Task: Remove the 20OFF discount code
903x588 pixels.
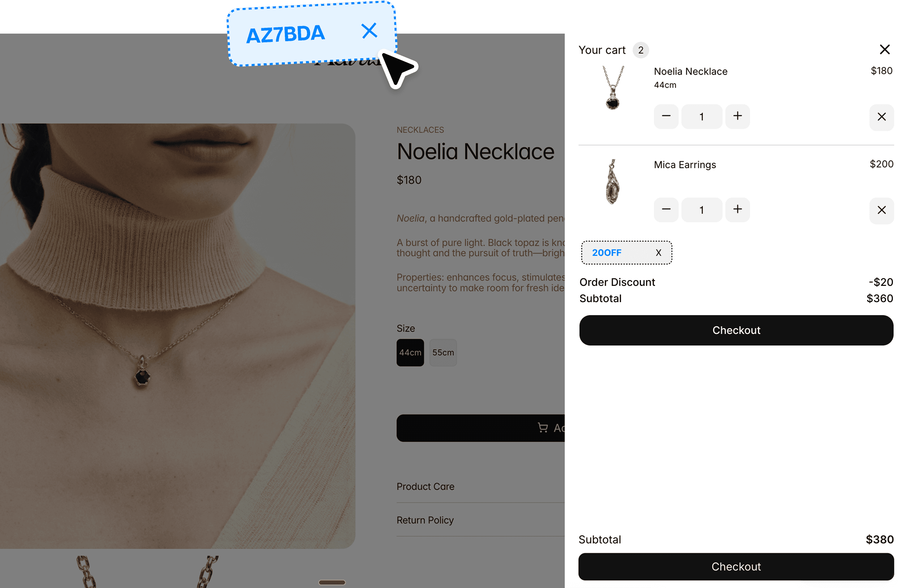Action: (x=658, y=253)
